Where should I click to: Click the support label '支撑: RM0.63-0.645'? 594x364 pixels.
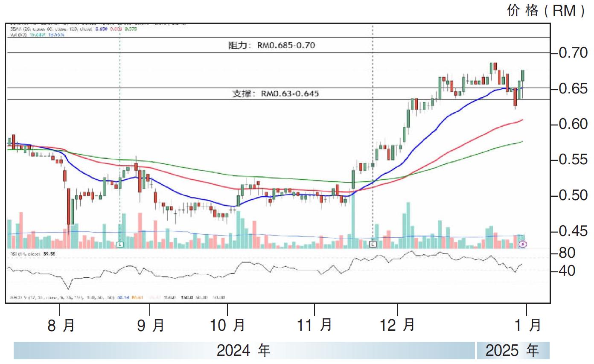click(275, 93)
